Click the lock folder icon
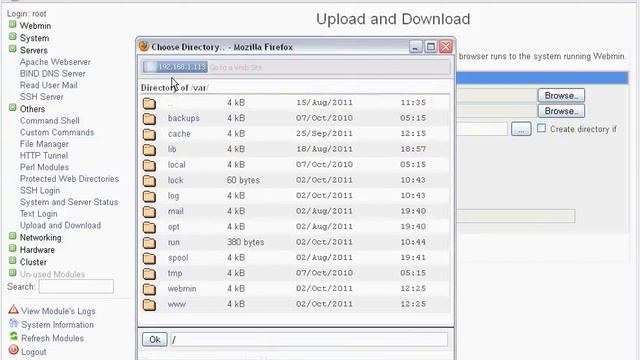Viewport: 640px width, 360px height. tap(149, 180)
